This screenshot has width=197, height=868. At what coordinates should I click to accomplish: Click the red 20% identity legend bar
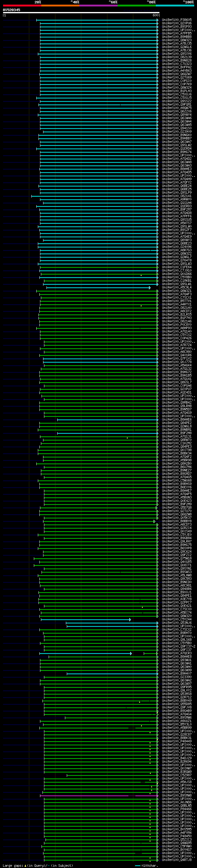[22, 6]
